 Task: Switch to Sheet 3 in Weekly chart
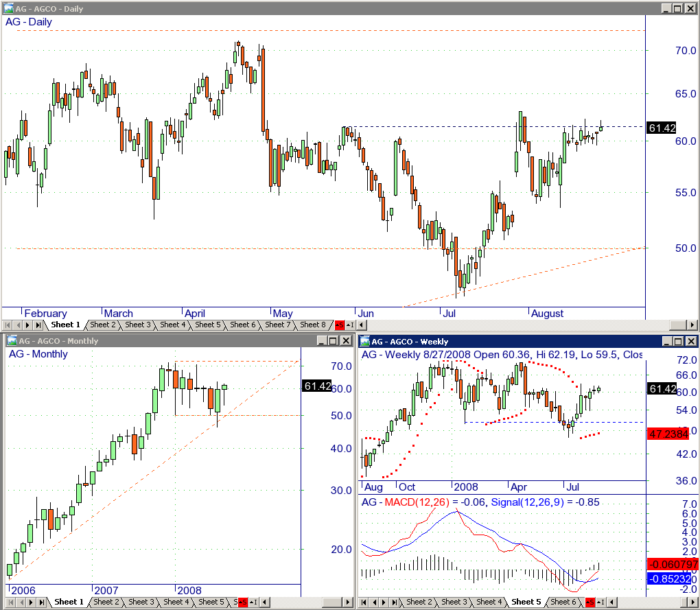(x=454, y=602)
